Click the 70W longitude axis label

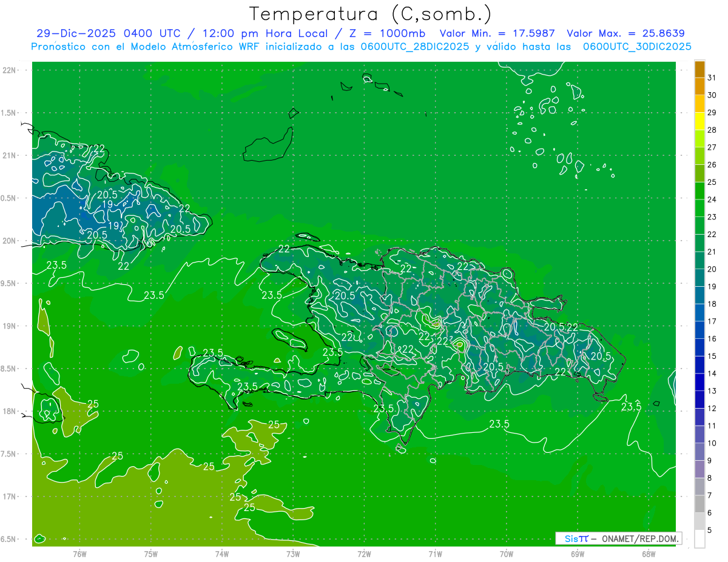[x=507, y=553]
